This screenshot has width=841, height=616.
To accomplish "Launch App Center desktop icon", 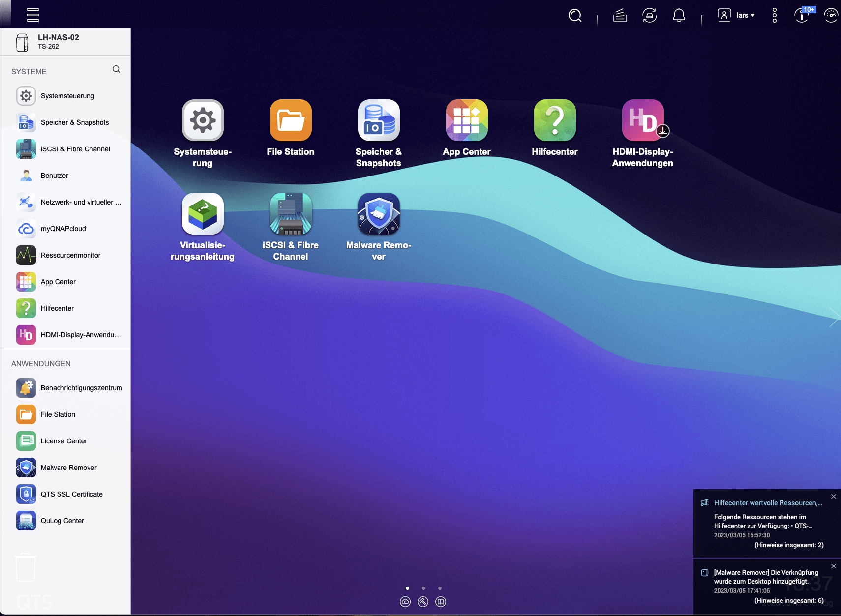I will (x=467, y=120).
